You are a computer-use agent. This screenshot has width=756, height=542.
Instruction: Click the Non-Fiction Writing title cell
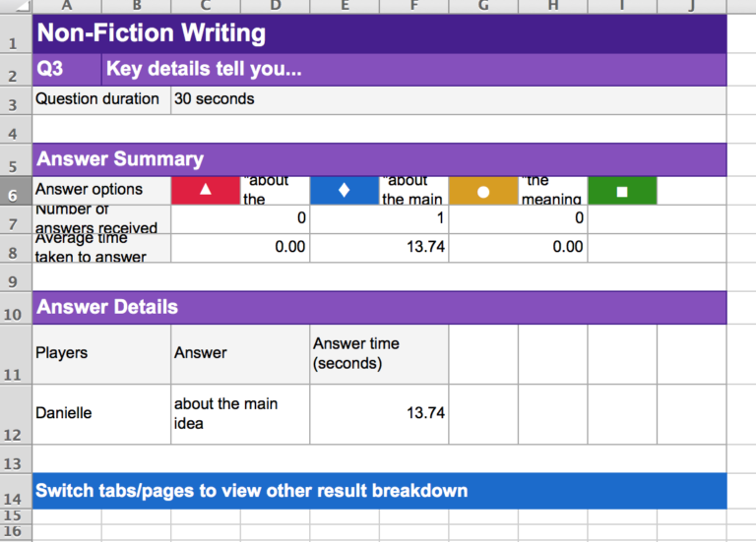[x=379, y=33]
